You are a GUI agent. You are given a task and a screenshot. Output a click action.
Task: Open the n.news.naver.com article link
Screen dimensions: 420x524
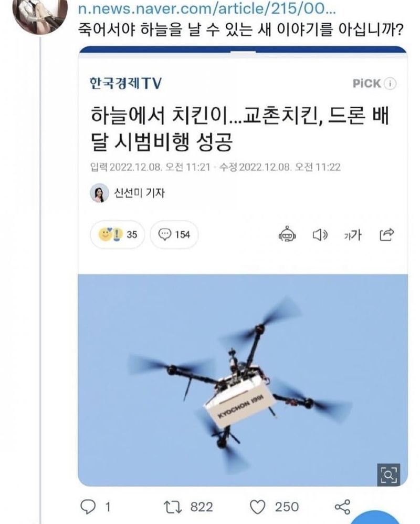tap(207, 9)
